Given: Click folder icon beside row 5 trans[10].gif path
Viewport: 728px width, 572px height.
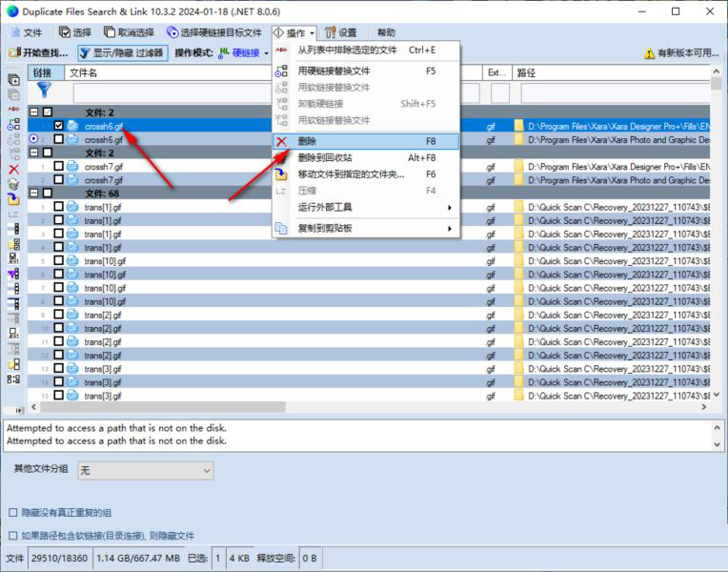Looking at the screenshot, I should (x=518, y=260).
